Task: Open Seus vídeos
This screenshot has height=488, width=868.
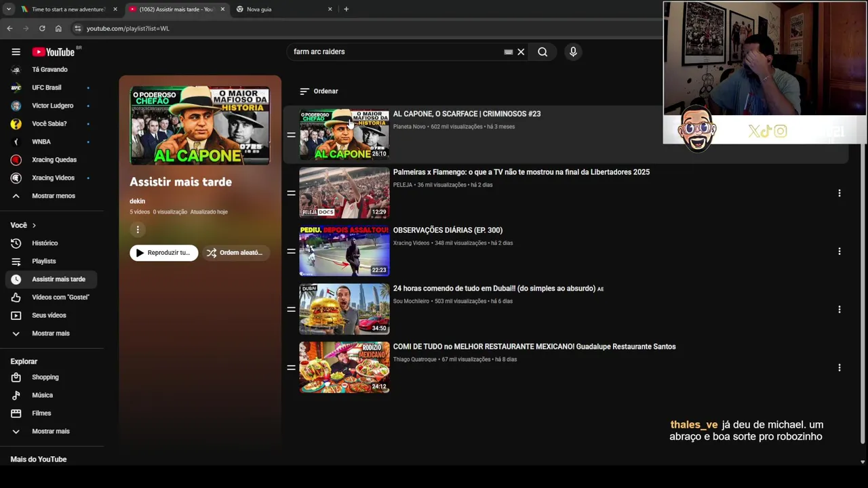Action: coord(49,315)
